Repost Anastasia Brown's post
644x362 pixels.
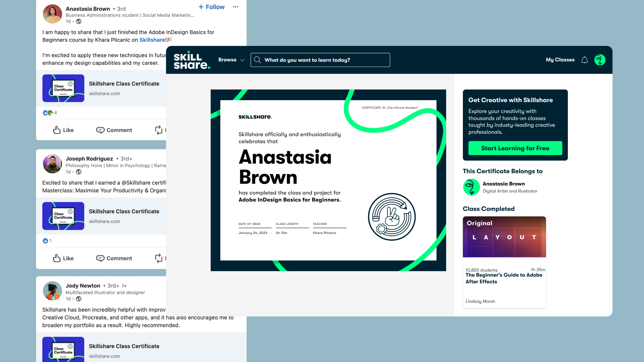(159, 130)
